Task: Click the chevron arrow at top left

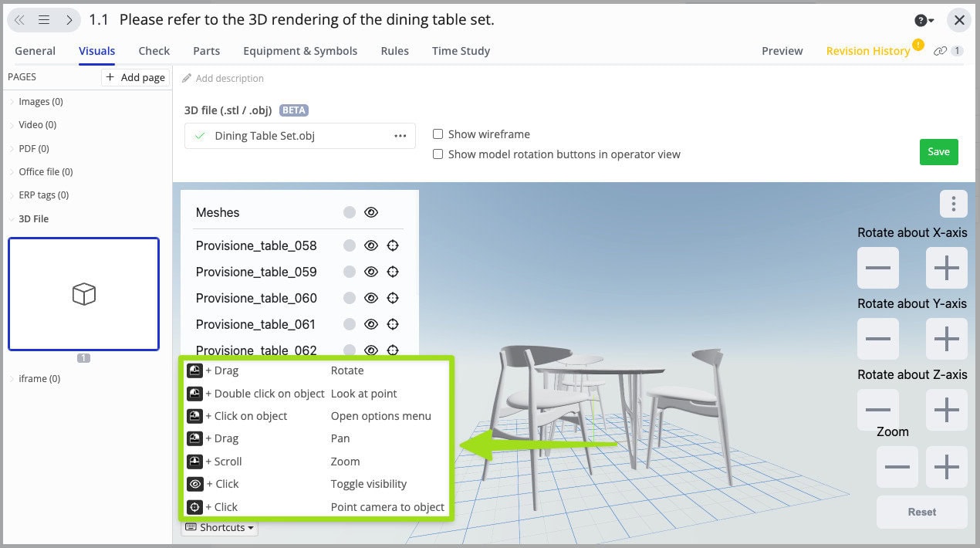Action: pos(19,19)
